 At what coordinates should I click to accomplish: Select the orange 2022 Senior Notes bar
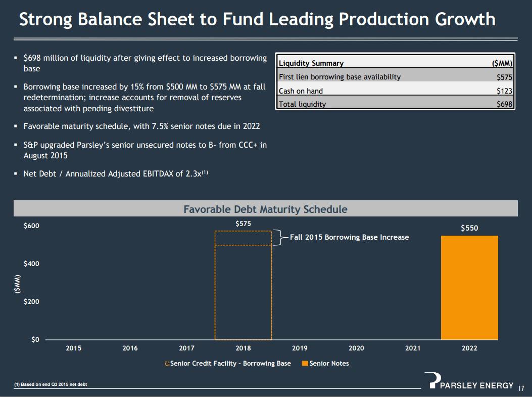pos(469,288)
